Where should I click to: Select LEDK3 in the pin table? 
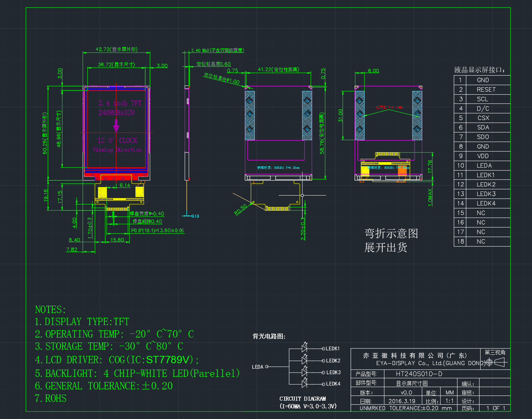[486, 194]
